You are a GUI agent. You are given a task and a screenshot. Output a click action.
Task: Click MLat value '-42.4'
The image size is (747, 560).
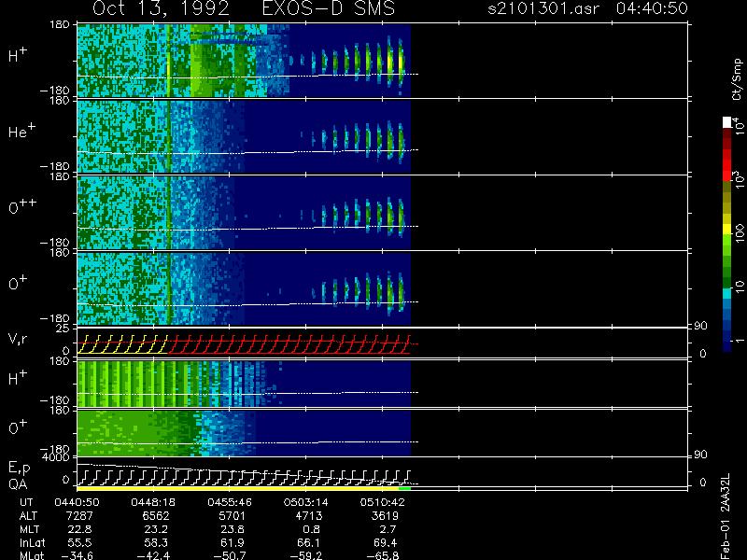pos(153,555)
